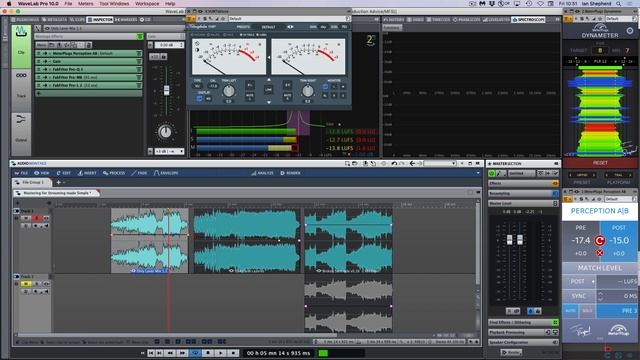Add a new effect with plus row
The image size is (640, 360).
click(89, 93)
